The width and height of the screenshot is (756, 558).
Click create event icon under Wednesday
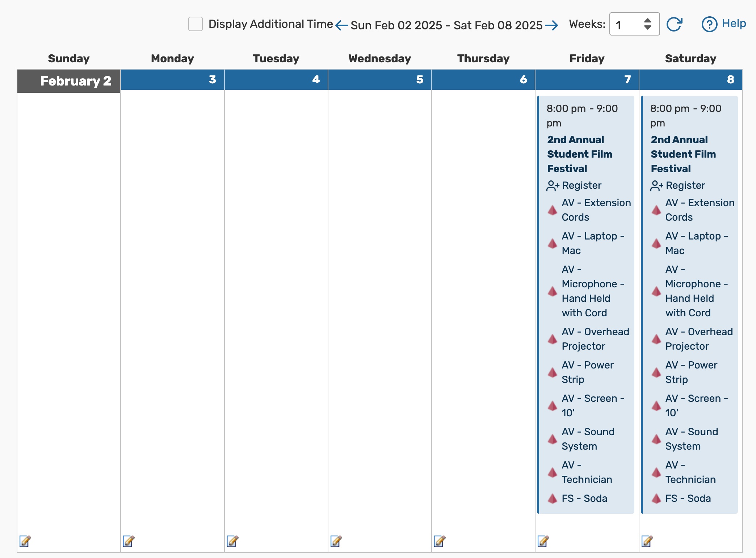tap(336, 541)
